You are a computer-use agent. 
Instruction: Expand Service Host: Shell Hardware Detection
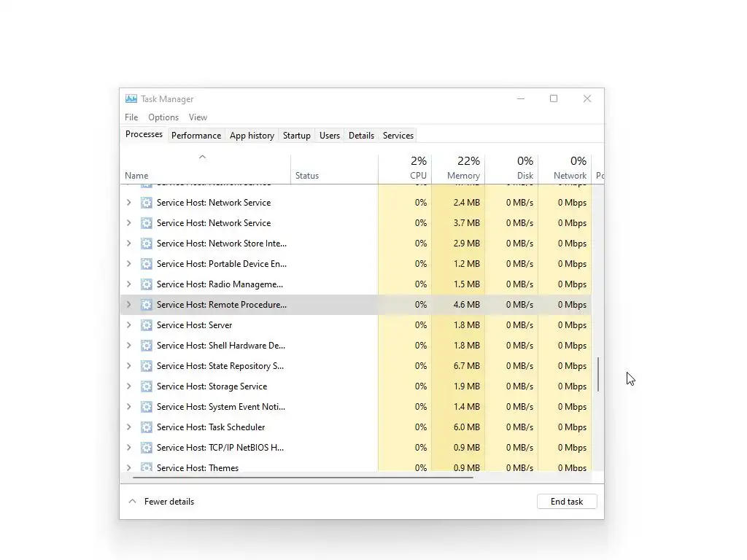[128, 346]
